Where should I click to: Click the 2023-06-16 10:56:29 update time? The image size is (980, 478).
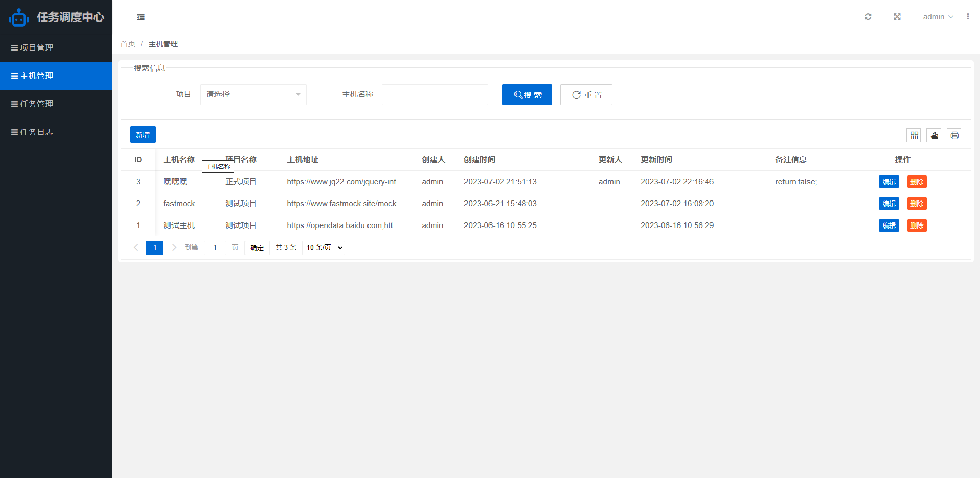click(x=677, y=225)
